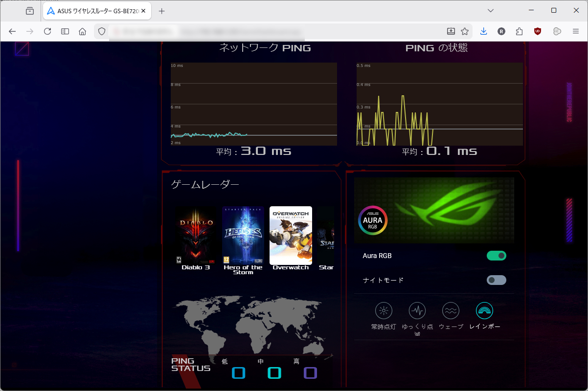The image size is (588, 391).
Task: Select the rainbow lighting effect icon
Action: tap(484, 310)
